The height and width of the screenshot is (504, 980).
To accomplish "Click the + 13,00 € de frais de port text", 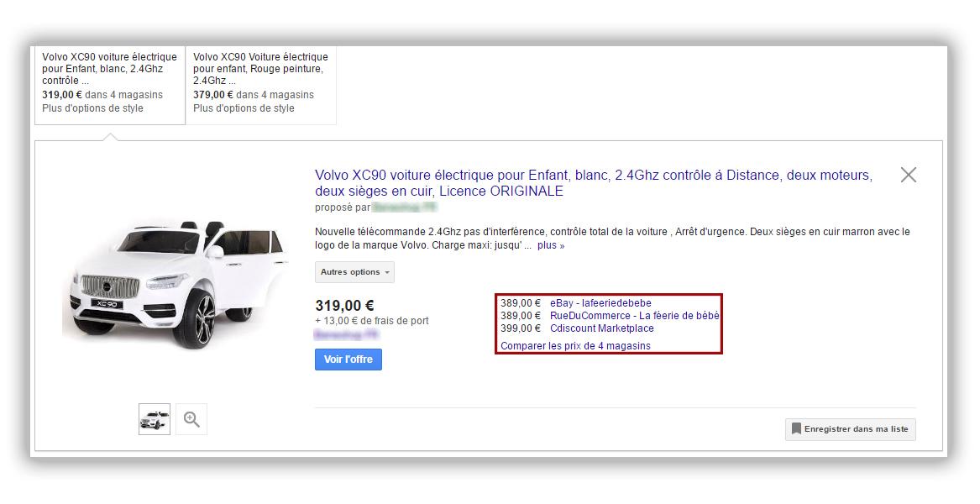I will [x=372, y=321].
